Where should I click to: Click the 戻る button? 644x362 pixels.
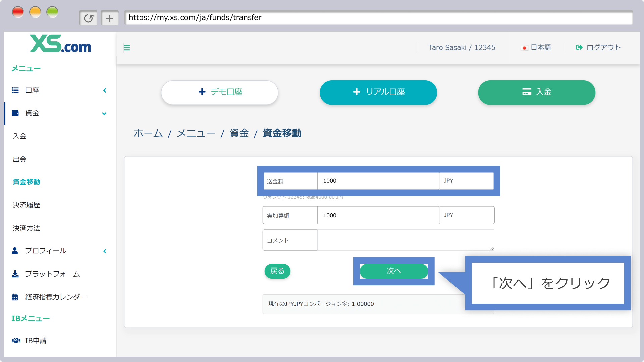(x=277, y=271)
